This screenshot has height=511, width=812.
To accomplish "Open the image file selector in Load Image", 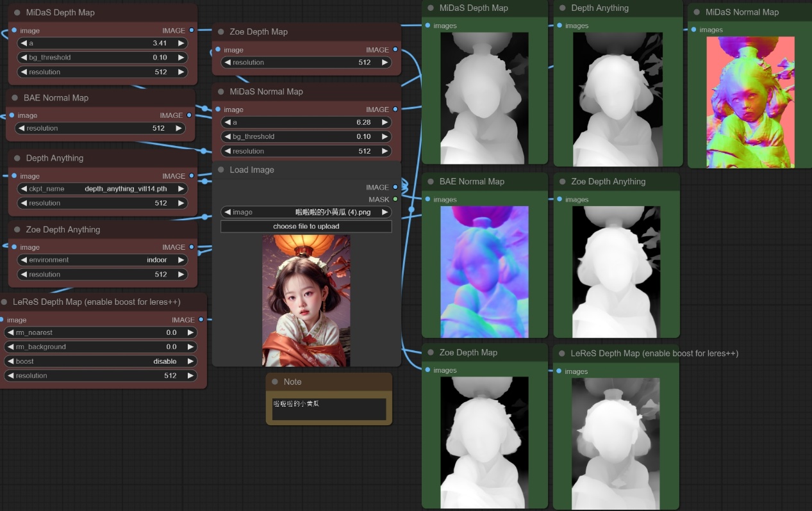I will [x=306, y=212].
